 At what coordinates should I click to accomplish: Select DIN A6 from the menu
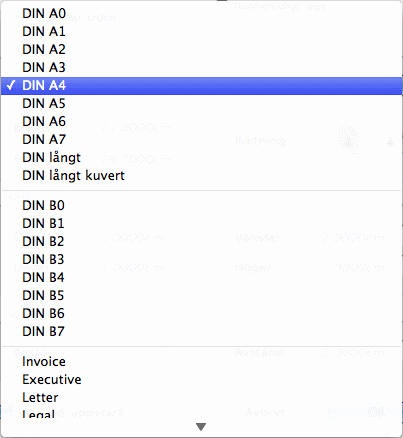201,122
